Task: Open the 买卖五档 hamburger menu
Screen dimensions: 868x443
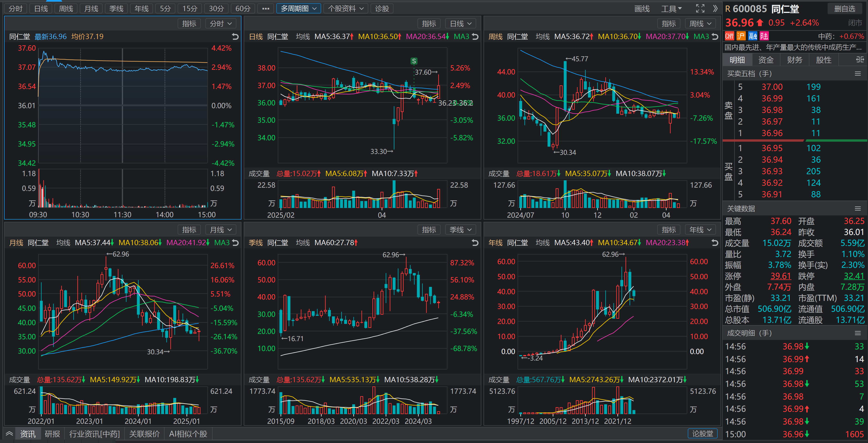Action: [x=858, y=73]
